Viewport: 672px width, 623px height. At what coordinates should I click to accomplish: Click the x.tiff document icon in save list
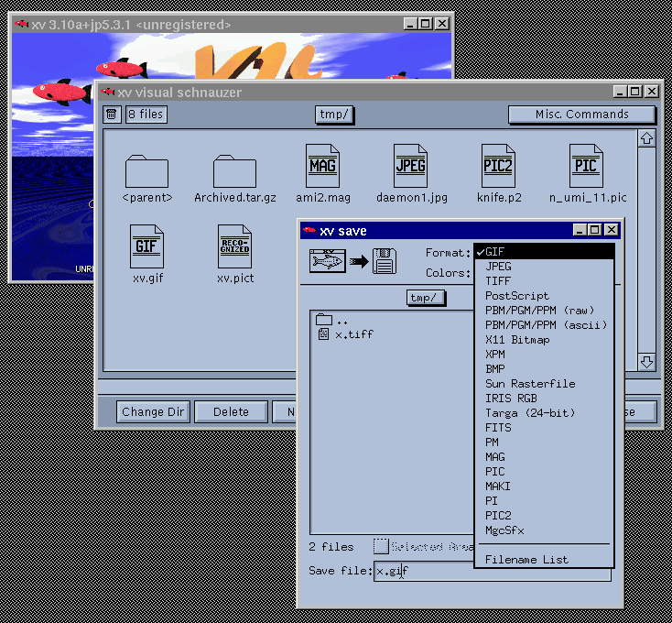(x=323, y=334)
